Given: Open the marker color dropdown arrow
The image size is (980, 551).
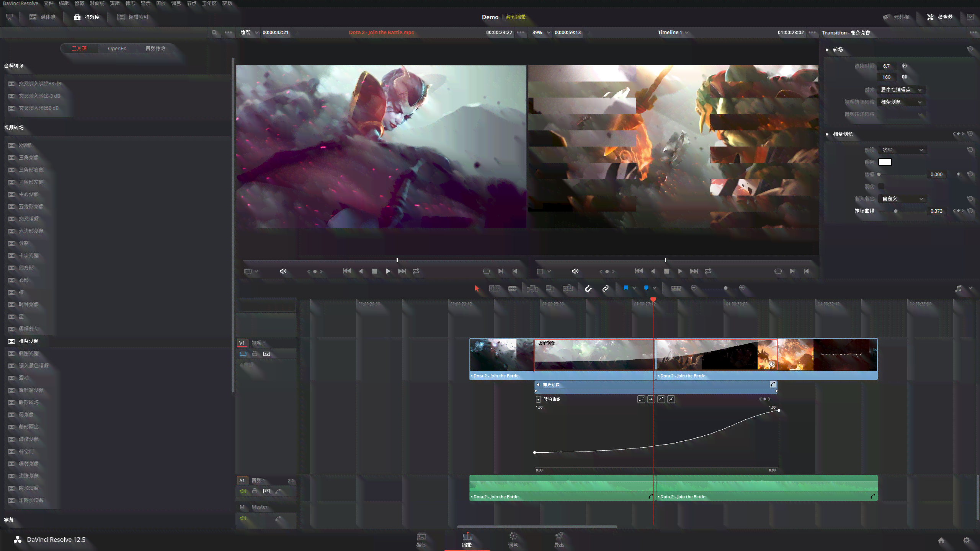Looking at the screenshot, I should pos(655,288).
